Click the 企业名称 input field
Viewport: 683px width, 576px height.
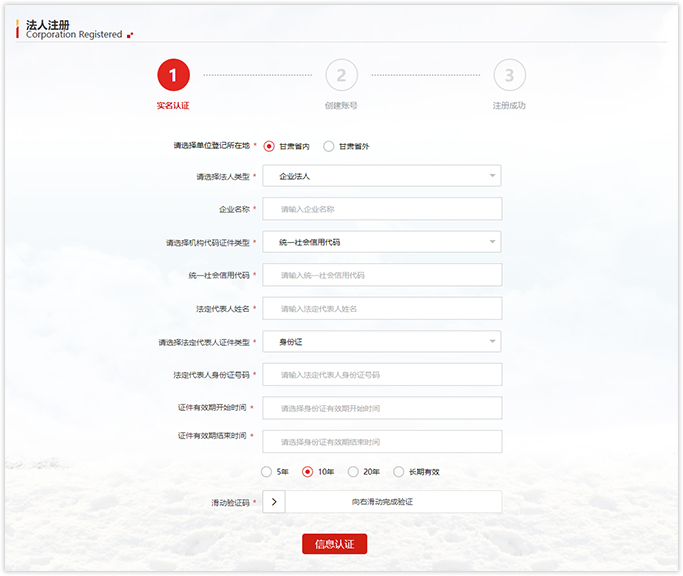point(382,209)
